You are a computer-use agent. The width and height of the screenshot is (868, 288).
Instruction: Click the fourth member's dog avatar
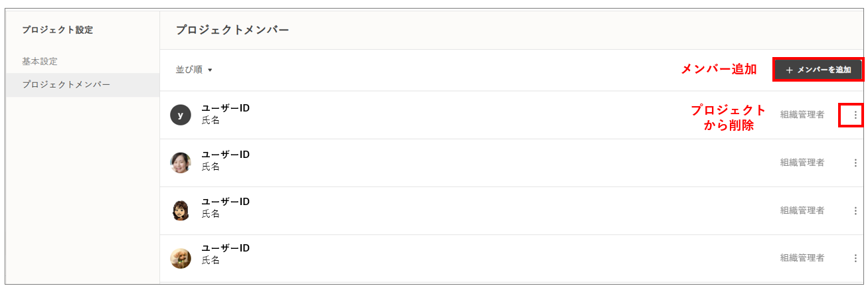[x=181, y=258]
